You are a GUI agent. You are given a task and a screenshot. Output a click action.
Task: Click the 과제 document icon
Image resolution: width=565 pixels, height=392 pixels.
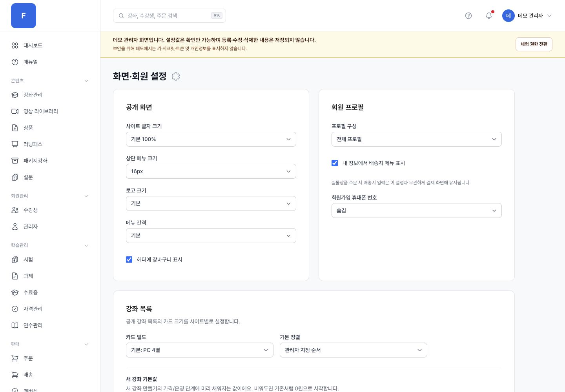coord(15,276)
